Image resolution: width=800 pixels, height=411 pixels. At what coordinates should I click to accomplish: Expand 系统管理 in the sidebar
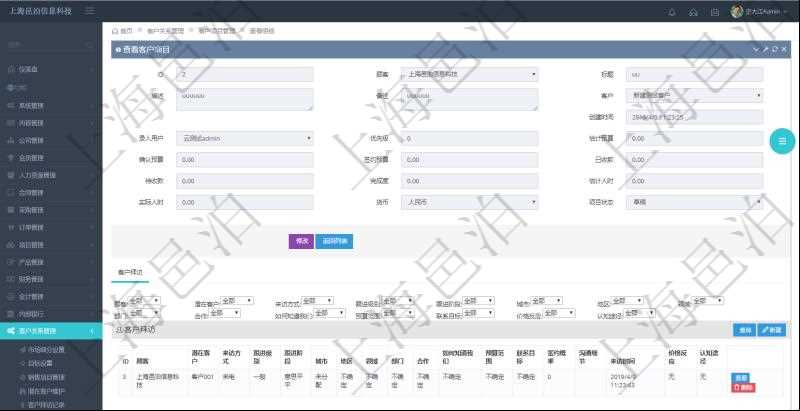click(50, 104)
